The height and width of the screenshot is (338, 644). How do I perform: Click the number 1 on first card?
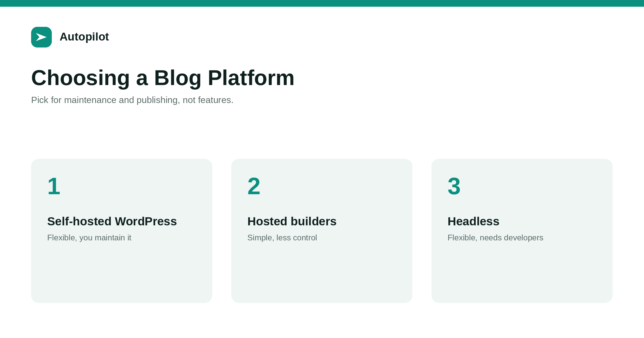(x=54, y=186)
